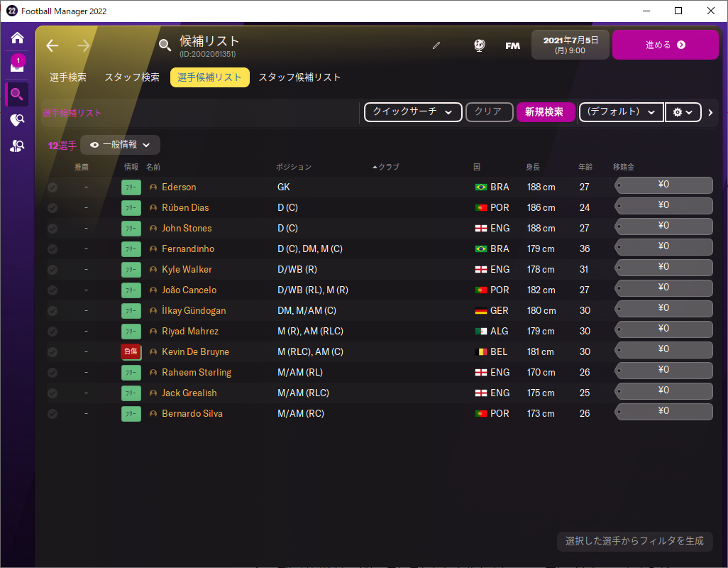728x568 pixels.
Task: Tick the selection circle for Rúben Dias
Action: (53, 207)
